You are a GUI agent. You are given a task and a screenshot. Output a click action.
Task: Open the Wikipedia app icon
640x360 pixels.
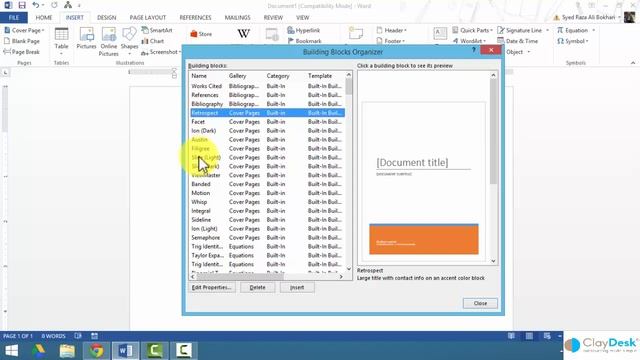243,33
